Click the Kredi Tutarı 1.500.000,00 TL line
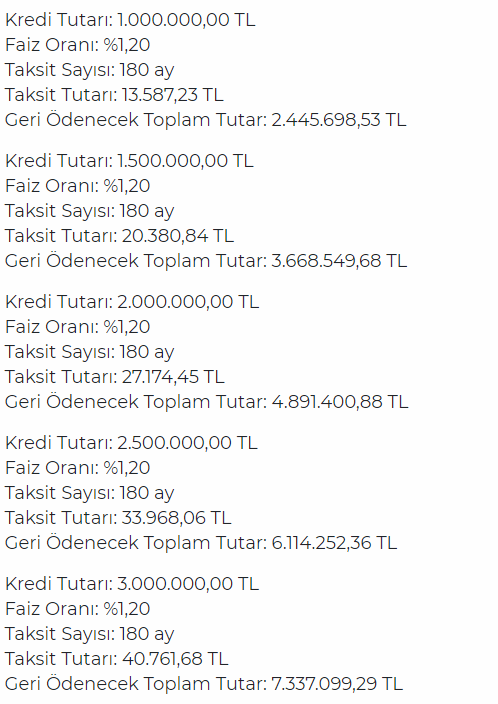 point(129,161)
